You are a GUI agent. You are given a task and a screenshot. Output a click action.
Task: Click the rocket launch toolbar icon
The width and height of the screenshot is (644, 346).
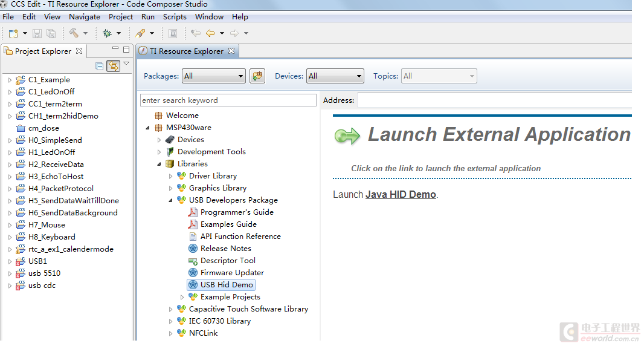pyautogui.click(x=141, y=33)
